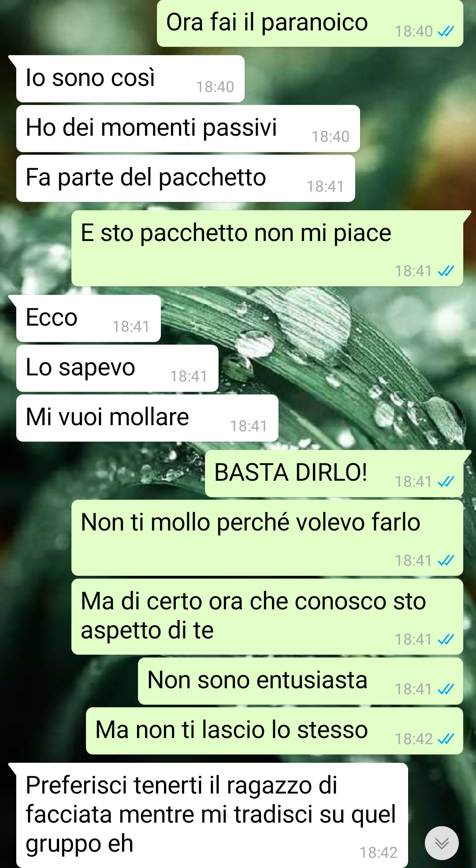The width and height of the screenshot is (476, 868).
Task: Tap the read ticks on "Non ti mollo perché volevo farlo"
Action: 446,560
